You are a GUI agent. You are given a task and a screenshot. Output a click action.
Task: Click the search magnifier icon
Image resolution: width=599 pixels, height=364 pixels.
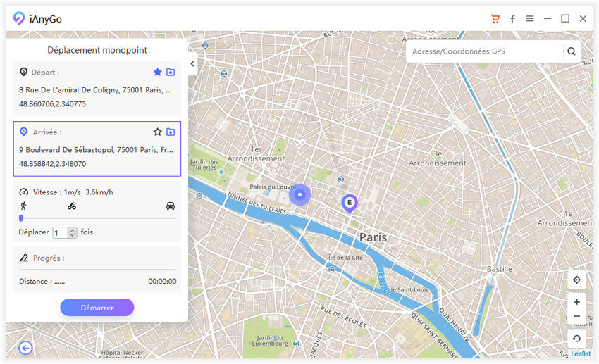[x=572, y=51]
